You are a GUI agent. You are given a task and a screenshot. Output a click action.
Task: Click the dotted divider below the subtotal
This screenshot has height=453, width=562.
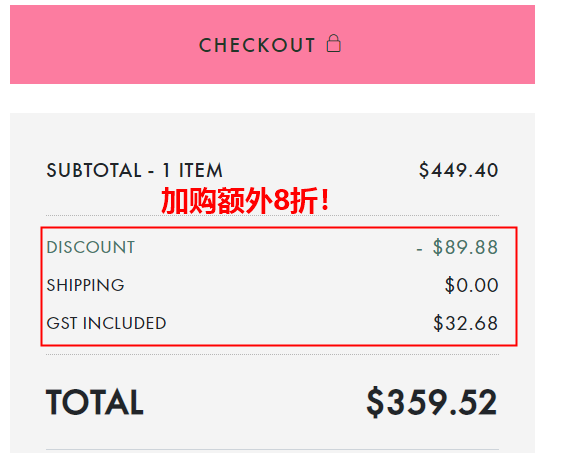272,216
